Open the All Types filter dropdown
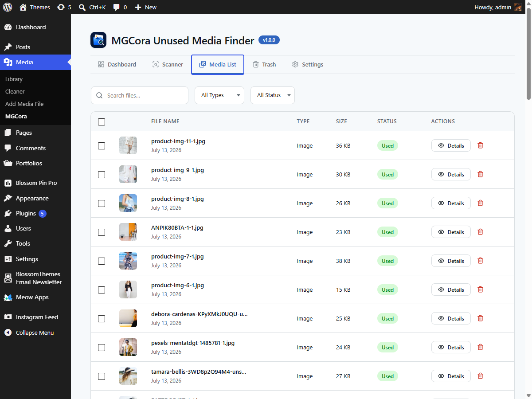 pos(219,95)
